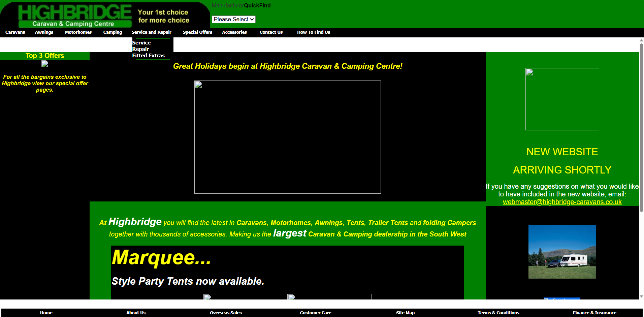The height and width of the screenshot is (317, 644).
Task: Open About Us in the footer
Action: point(136,313)
